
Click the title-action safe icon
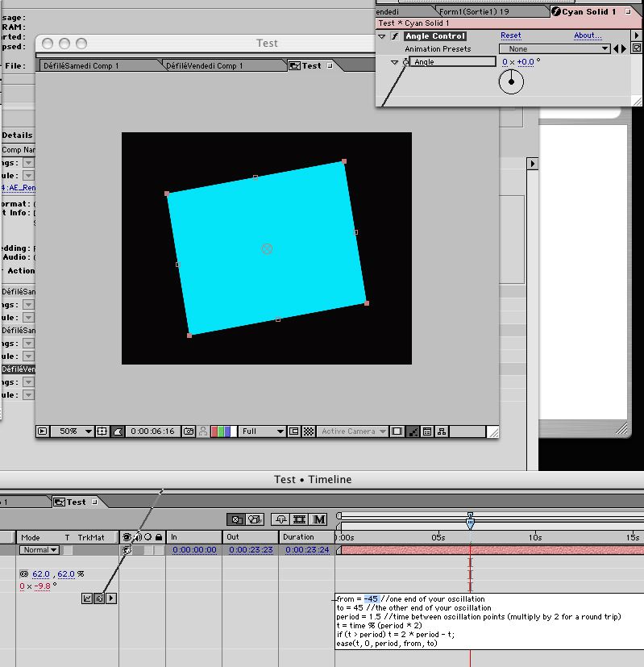[102, 431]
